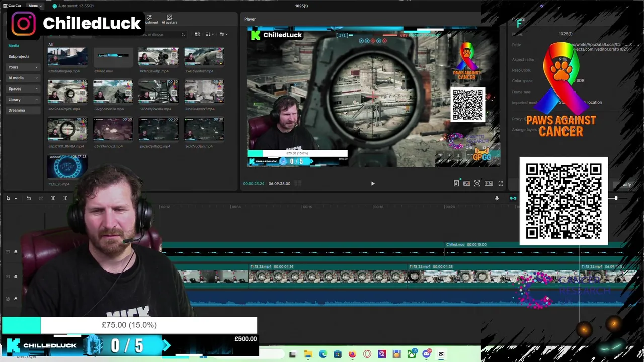Expand the Yours section
This screenshot has width=644, height=362.
coord(23,67)
